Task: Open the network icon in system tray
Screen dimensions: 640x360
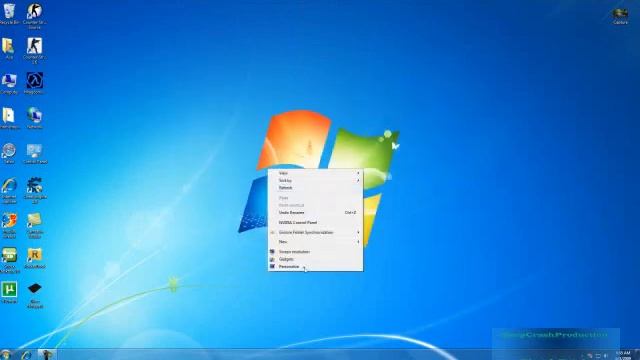Action: [598, 356]
